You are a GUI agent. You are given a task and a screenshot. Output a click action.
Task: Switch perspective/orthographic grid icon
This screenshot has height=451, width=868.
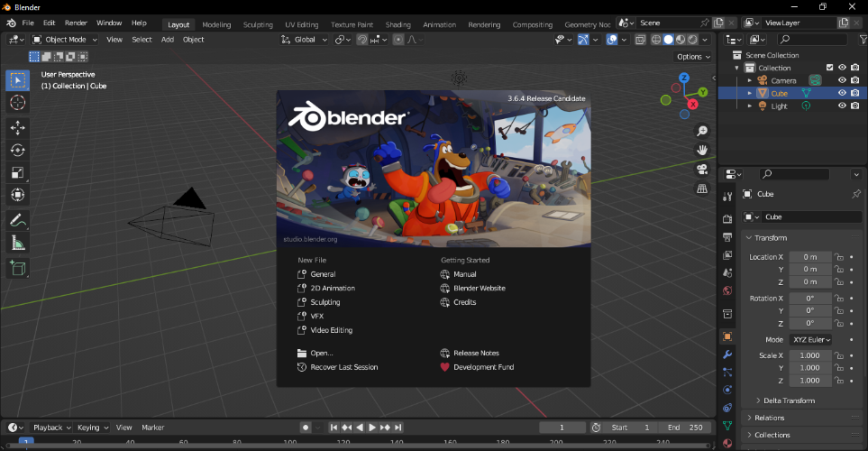tap(702, 189)
